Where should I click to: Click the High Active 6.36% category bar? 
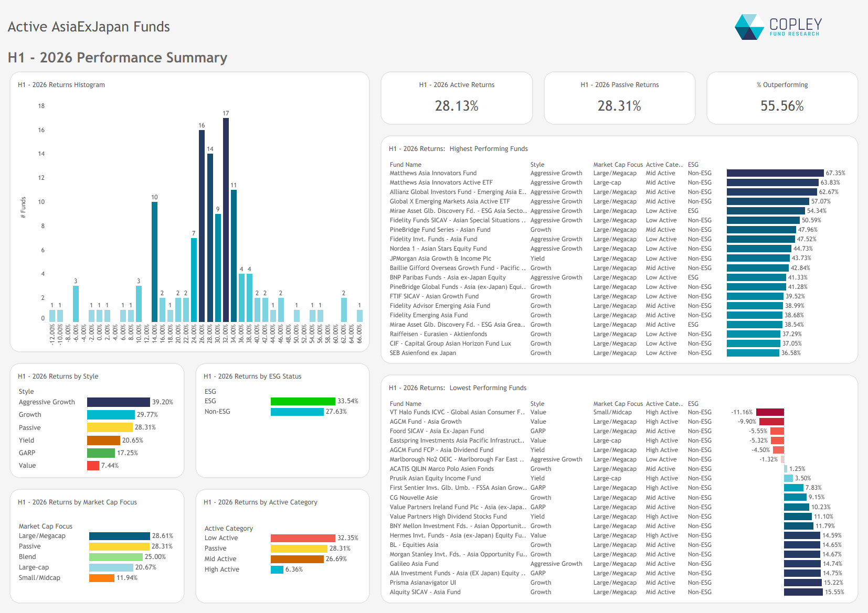277,569
